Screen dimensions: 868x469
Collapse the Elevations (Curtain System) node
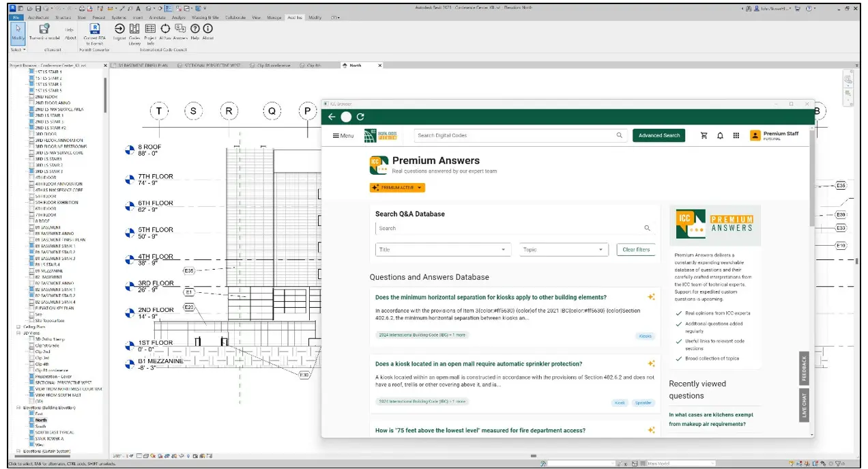tap(17, 451)
